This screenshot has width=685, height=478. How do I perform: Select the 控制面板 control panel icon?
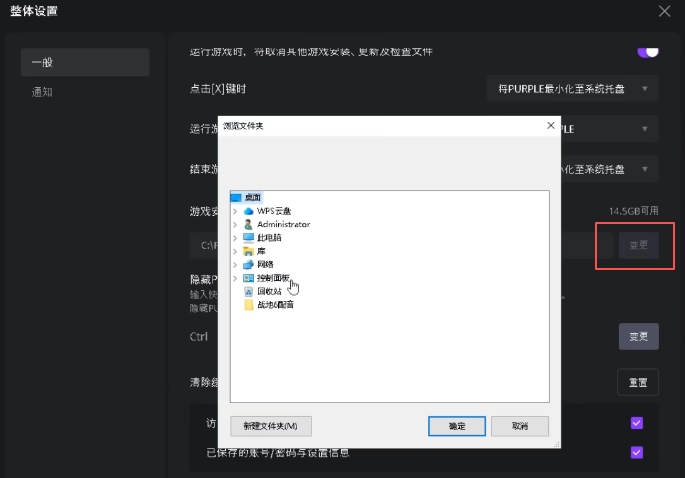click(249, 278)
